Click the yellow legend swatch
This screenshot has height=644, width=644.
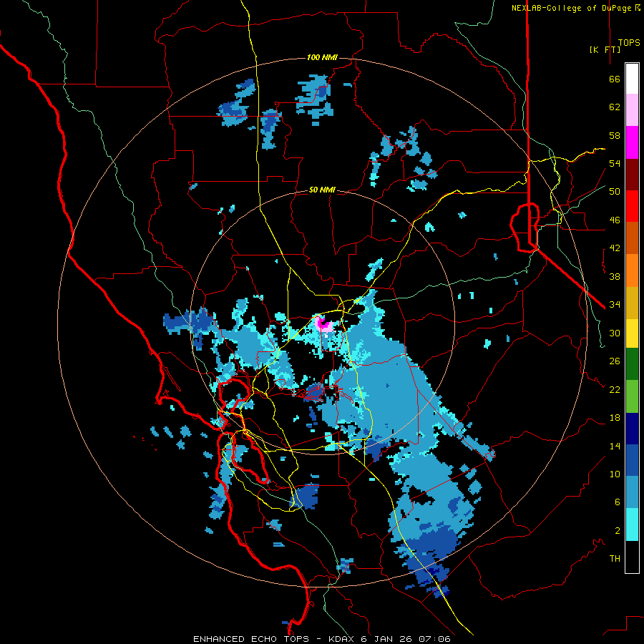pyautogui.click(x=632, y=333)
